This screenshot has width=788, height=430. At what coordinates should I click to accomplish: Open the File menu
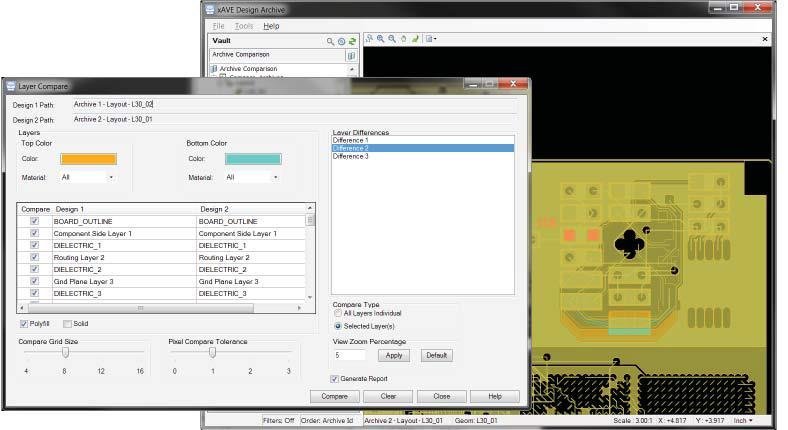point(218,26)
